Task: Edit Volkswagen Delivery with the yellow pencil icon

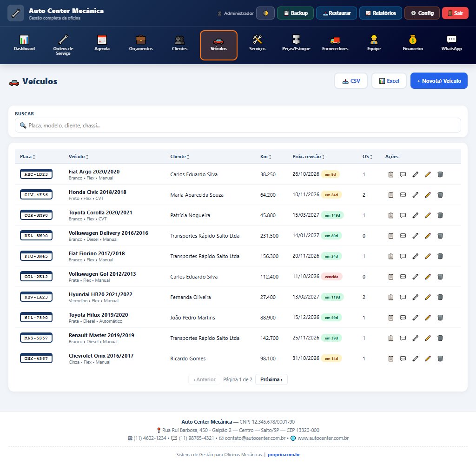Action: (x=428, y=236)
